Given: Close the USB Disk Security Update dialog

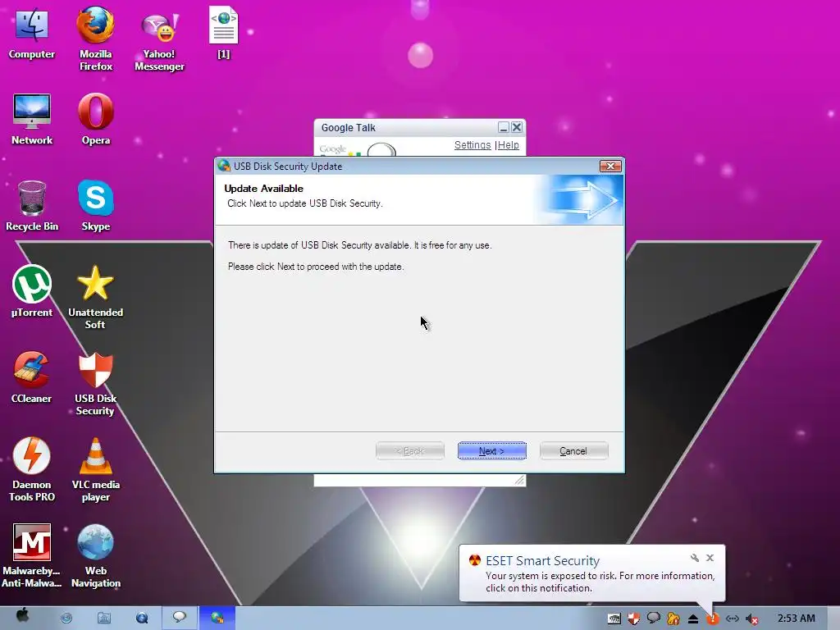Looking at the screenshot, I should pyautogui.click(x=610, y=166).
